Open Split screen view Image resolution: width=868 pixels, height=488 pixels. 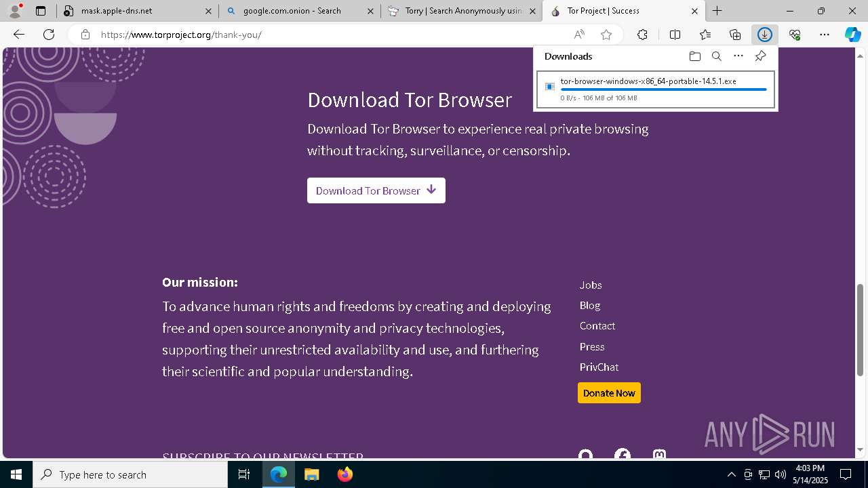[x=675, y=35]
